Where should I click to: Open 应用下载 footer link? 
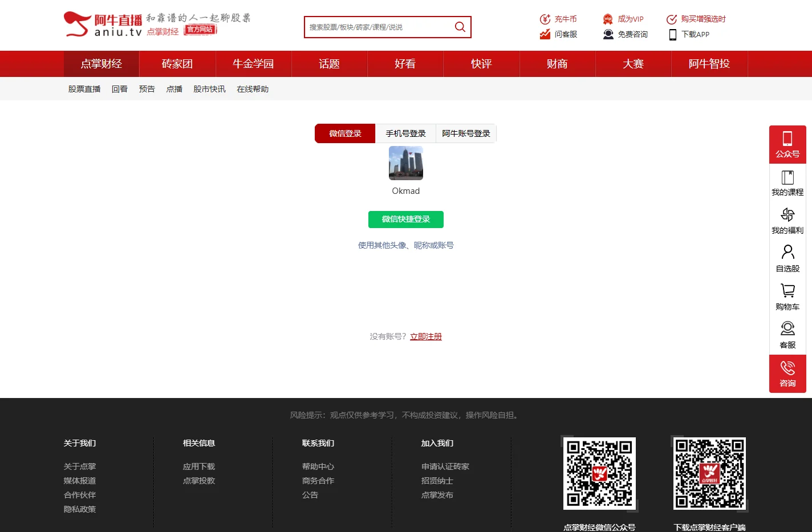click(199, 466)
